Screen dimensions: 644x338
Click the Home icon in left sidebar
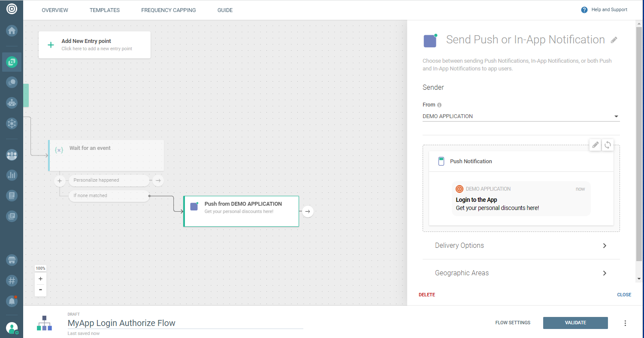click(12, 31)
